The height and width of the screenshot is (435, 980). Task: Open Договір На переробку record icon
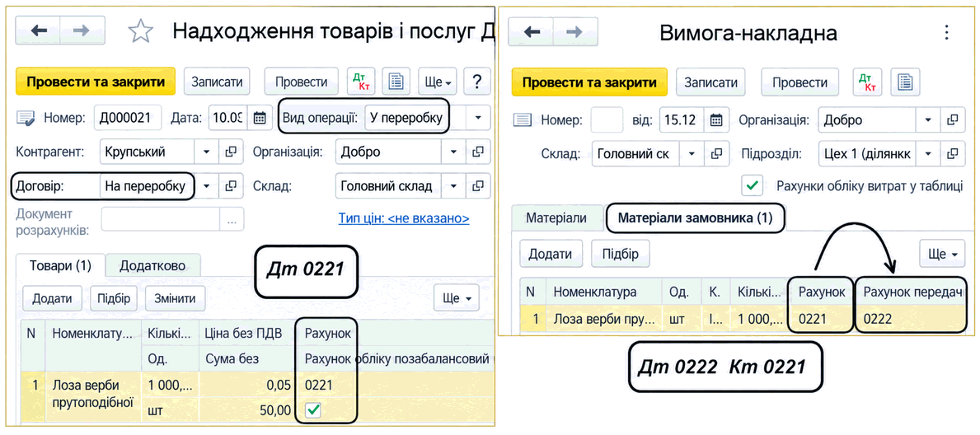[x=231, y=185]
